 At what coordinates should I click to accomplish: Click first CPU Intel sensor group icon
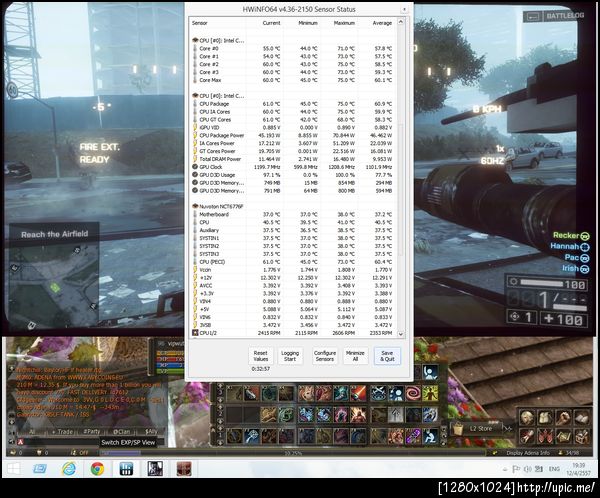tap(195, 40)
